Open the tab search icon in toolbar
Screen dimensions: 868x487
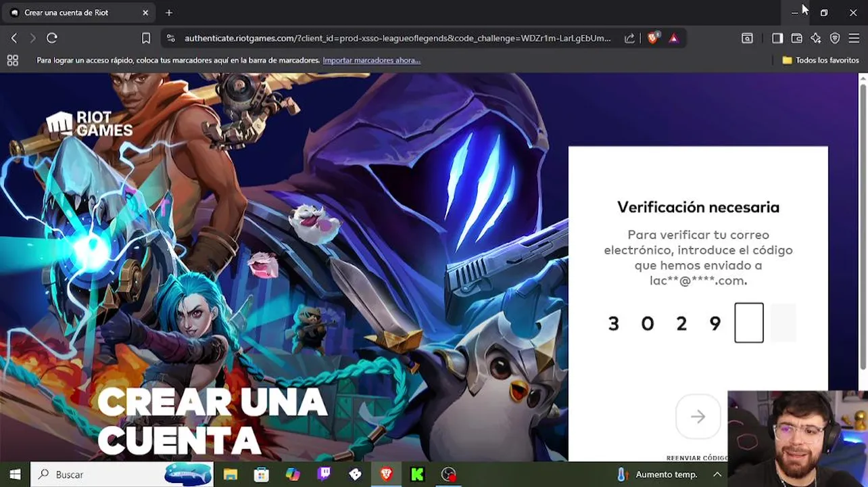click(747, 39)
